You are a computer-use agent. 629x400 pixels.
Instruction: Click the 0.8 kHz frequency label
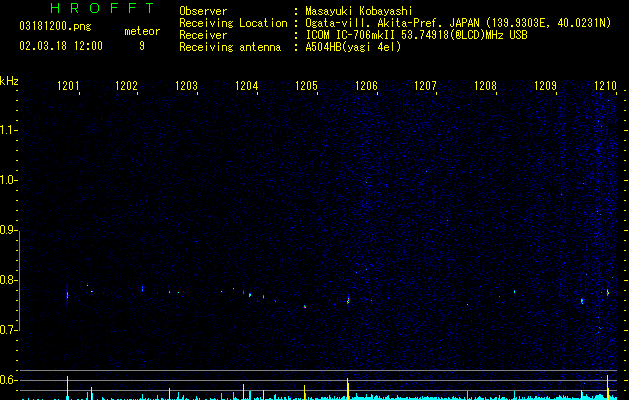click(8, 280)
